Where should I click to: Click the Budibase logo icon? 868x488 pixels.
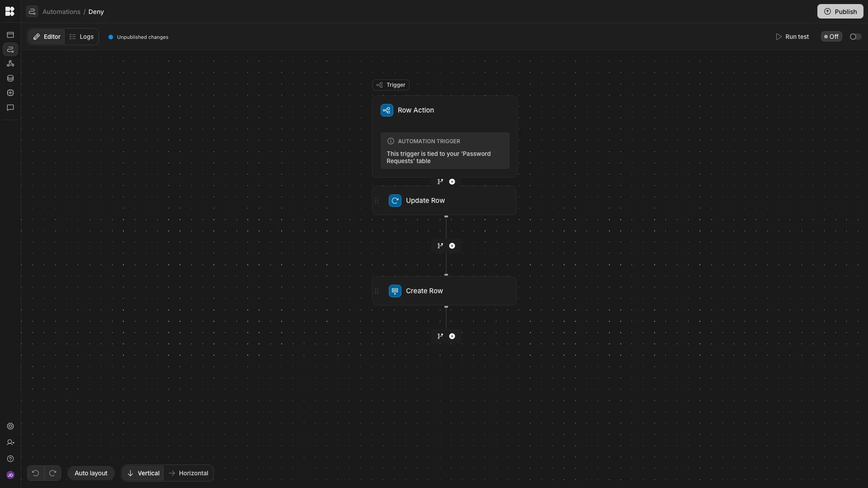[x=10, y=11]
